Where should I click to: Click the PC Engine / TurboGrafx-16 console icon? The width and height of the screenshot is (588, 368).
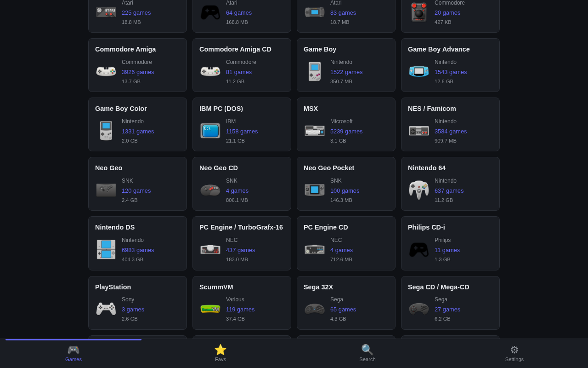pos(210,249)
